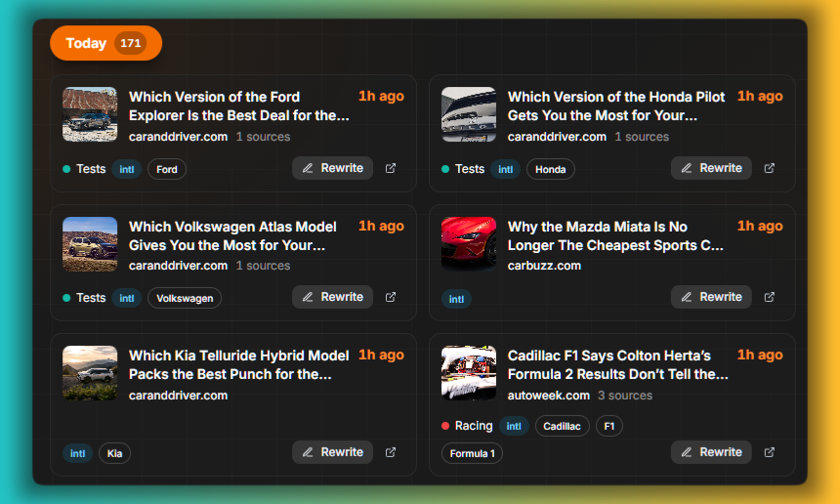Image resolution: width=840 pixels, height=504 pixels.
Task: Open external link for Honda Pilot article
Action: click(770, 168)
